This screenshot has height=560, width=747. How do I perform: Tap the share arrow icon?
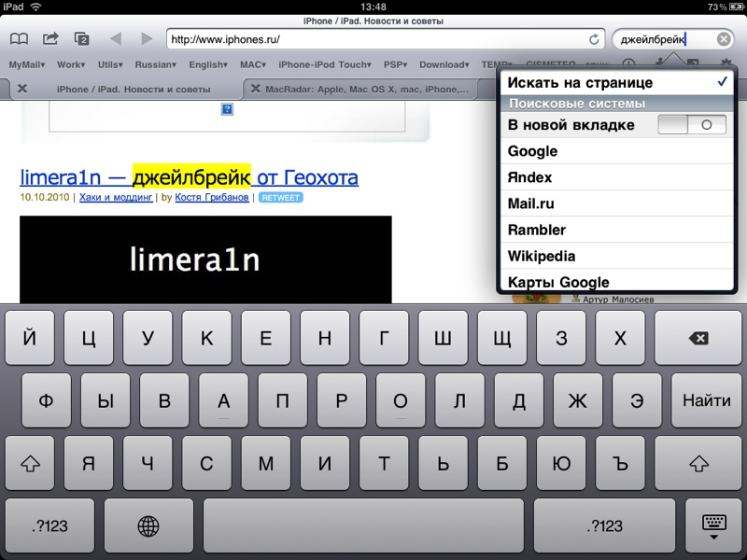pos(50,38)
